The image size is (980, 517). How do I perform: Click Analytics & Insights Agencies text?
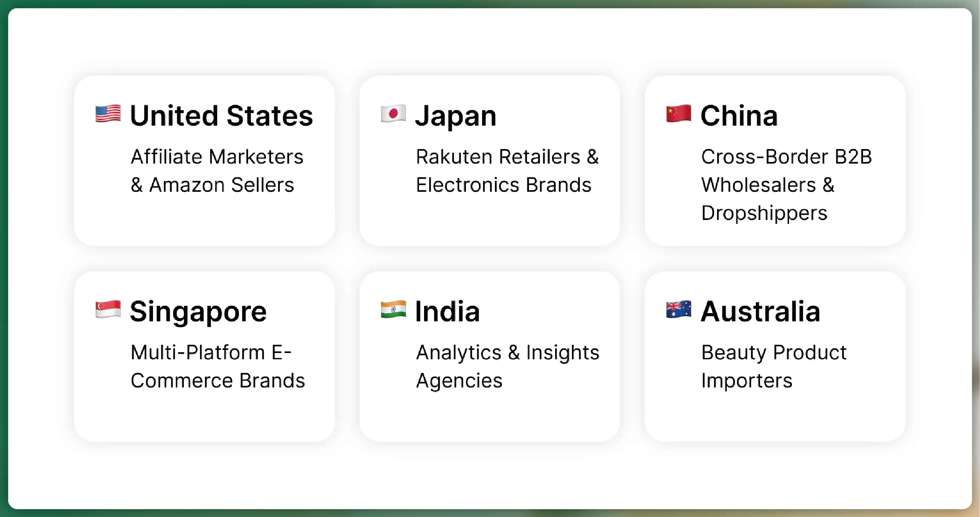[x=507, y=367]
